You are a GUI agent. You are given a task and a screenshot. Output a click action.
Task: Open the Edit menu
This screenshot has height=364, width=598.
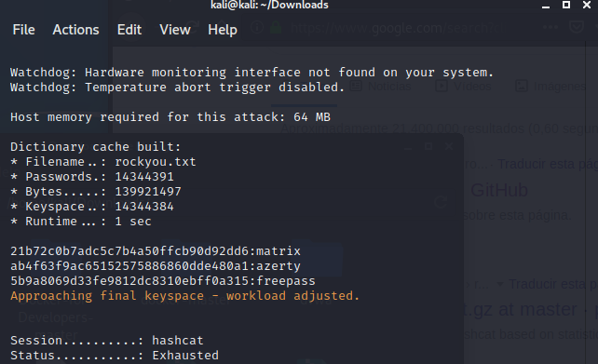pos(129,30)
